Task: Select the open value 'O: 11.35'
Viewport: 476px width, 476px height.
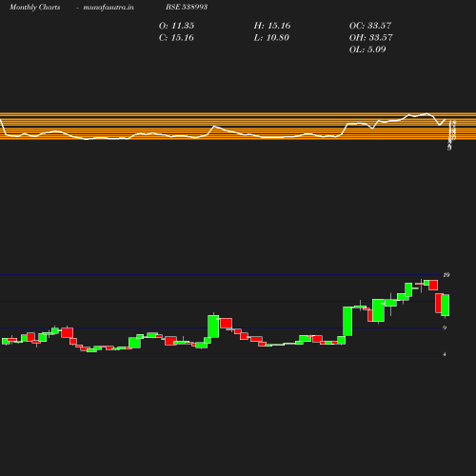Action: point(176,26)
